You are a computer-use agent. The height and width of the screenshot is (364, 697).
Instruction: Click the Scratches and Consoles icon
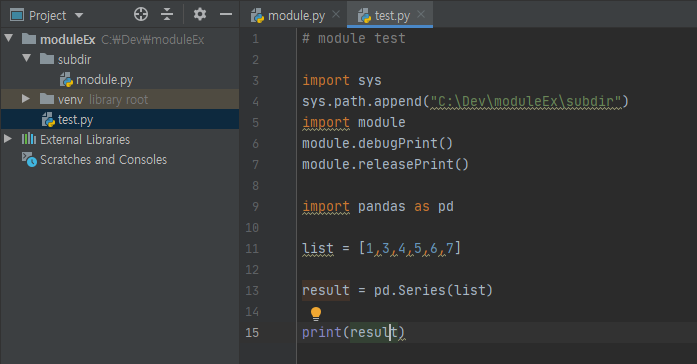(29, 160)
